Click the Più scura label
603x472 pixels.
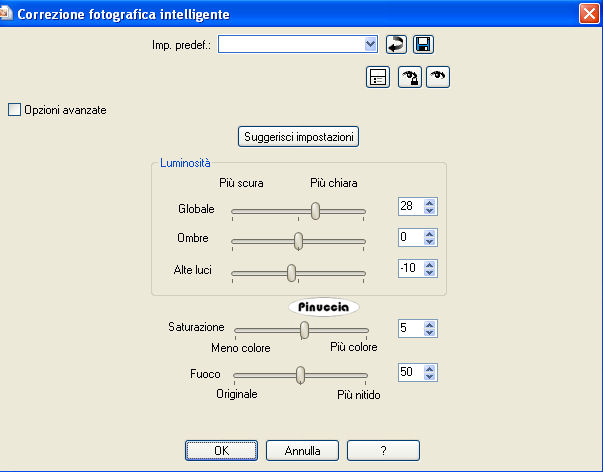click(241, 183)
